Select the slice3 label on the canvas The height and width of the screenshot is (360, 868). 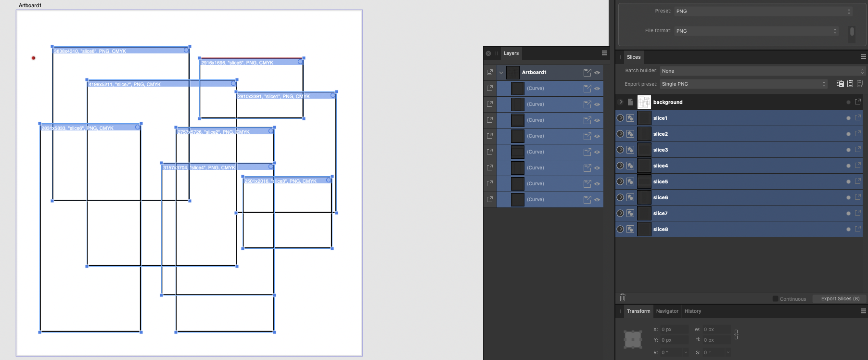(281, 181)
